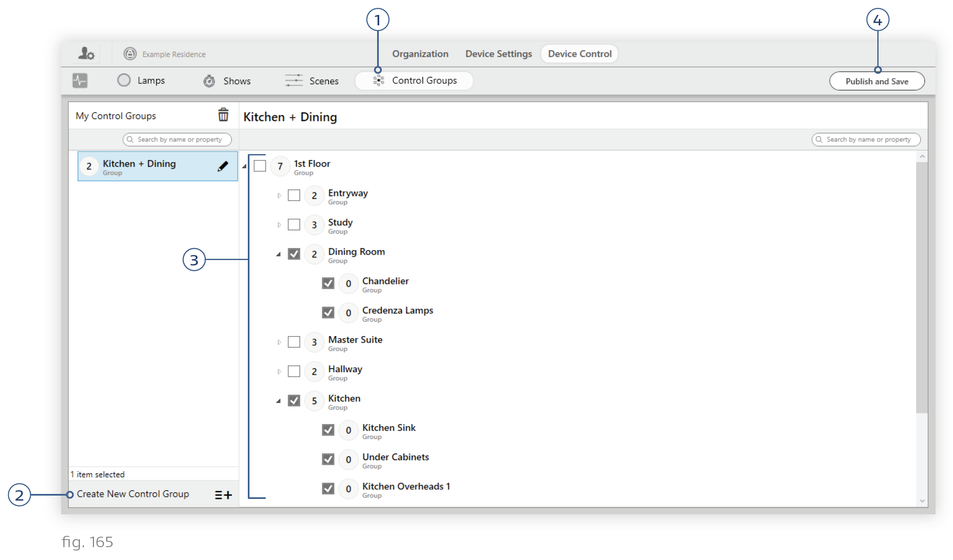Image resolution: width=953 pixels, height=560 pixels.
Task: Click the right-side Search by name or property field
Action: coord(865,140)
